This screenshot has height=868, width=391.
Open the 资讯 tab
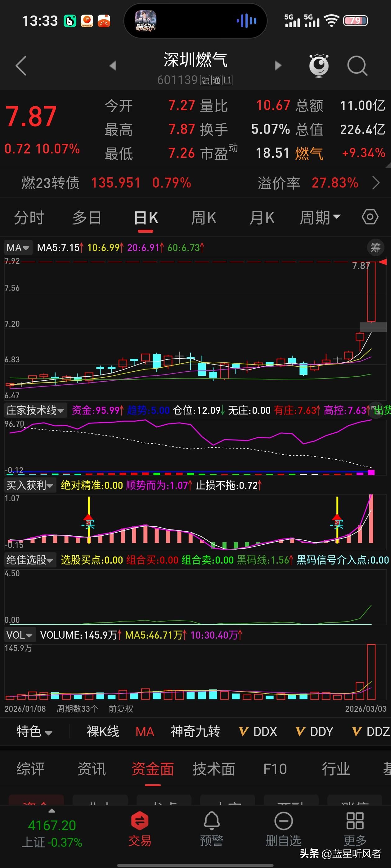tap(92, 769)
